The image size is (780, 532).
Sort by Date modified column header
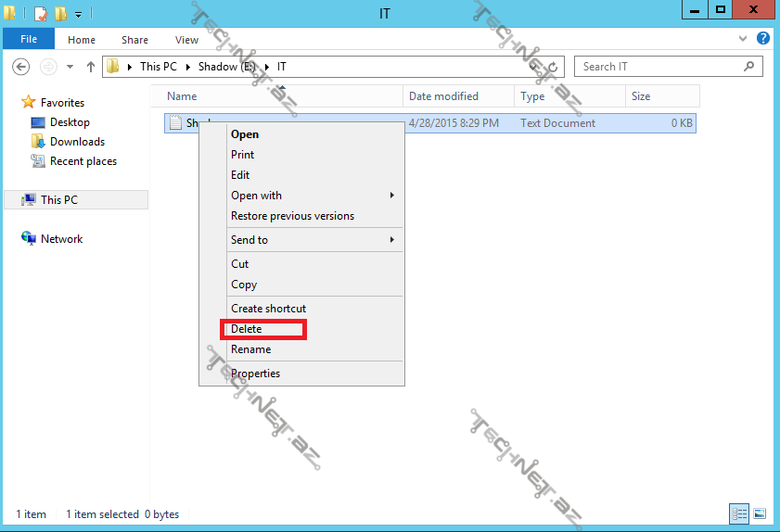pyautogui.click(x=444, y=96)
